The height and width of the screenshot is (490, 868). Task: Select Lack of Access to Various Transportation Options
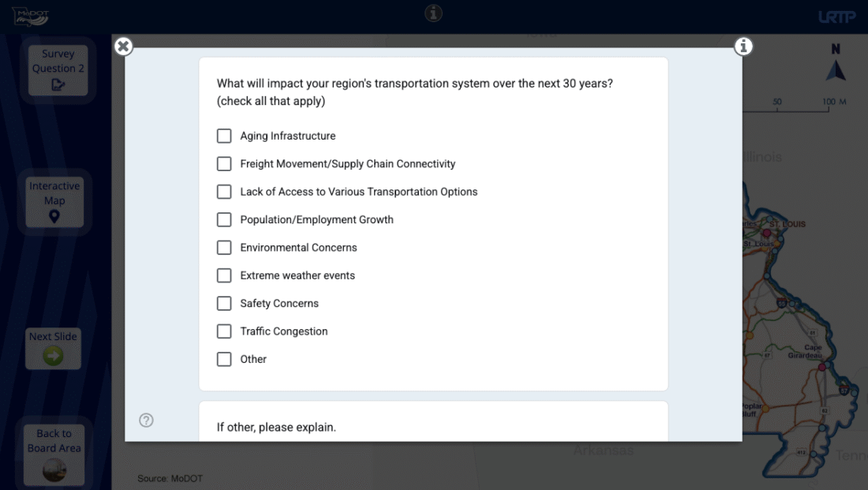[x=224, y=192]
